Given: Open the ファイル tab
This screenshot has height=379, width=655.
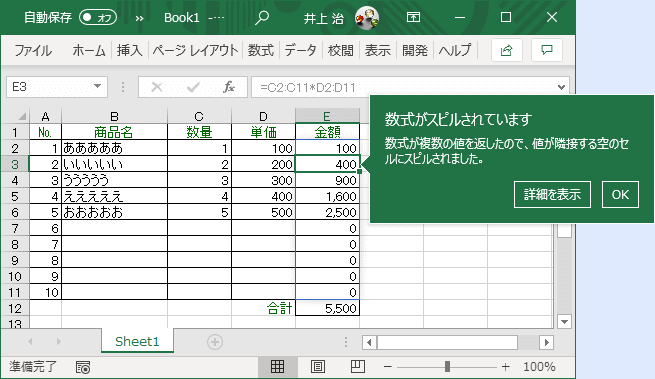Looking at the screenshot, I should tap(33, 51).
